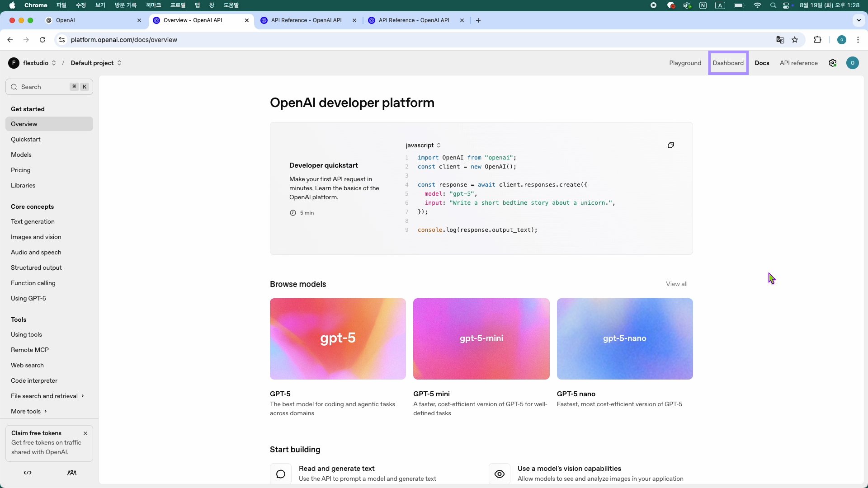Bookmark this page with the star icon
Screen dimensions: 868x488
(x=795, y=40)
